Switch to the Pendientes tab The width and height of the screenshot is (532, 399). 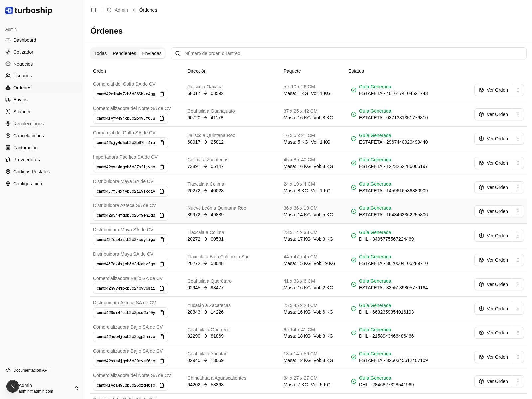124,53
